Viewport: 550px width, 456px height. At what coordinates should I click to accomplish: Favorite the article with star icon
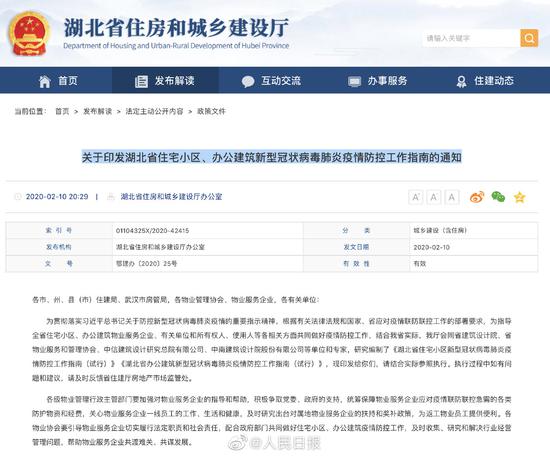tap(519, 197)
